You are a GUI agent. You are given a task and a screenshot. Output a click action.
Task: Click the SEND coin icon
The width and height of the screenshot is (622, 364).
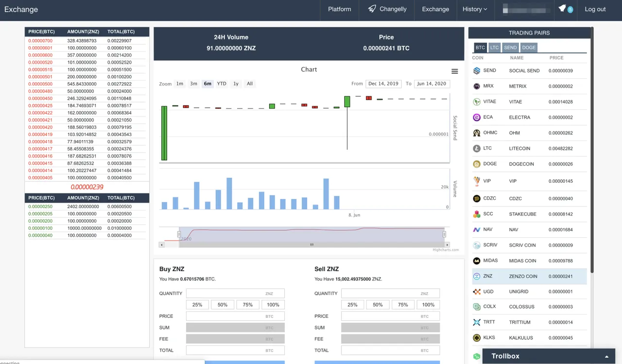tap(477, 70)
